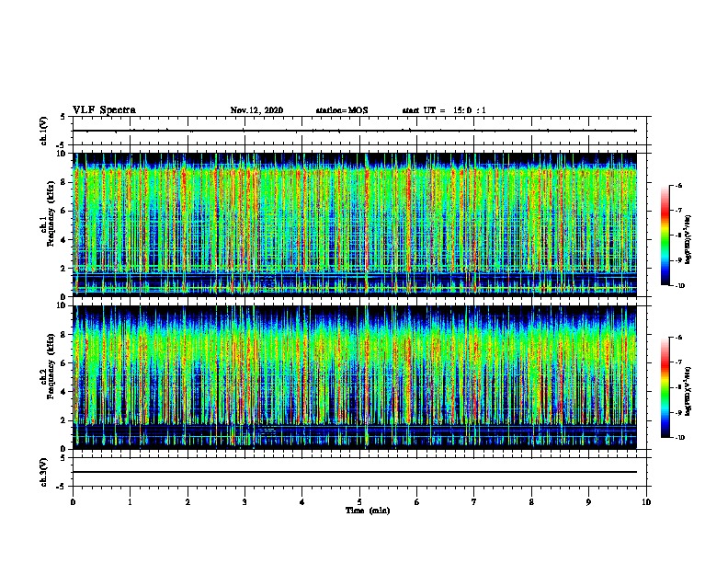Click the time axis tick label "6"
This screenshot has width=728, height=563.
coord(417,502)
